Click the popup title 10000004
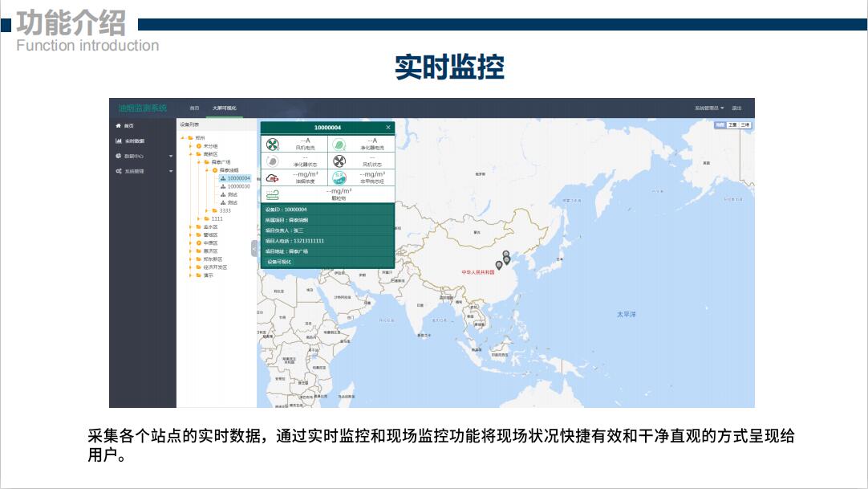868x489 pixels. (x=328, y=128)
